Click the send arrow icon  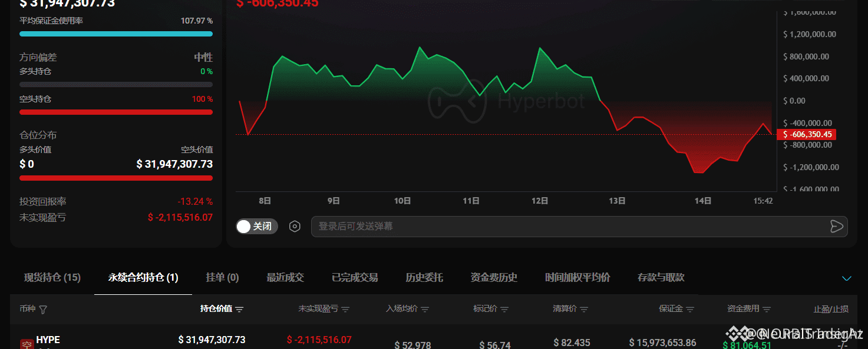click(836, 227)
